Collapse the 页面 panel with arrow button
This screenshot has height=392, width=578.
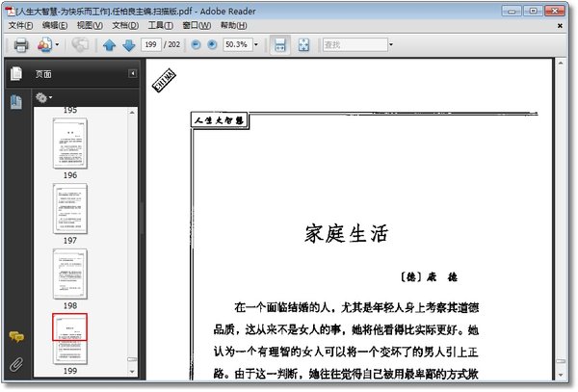coord(132,74)
